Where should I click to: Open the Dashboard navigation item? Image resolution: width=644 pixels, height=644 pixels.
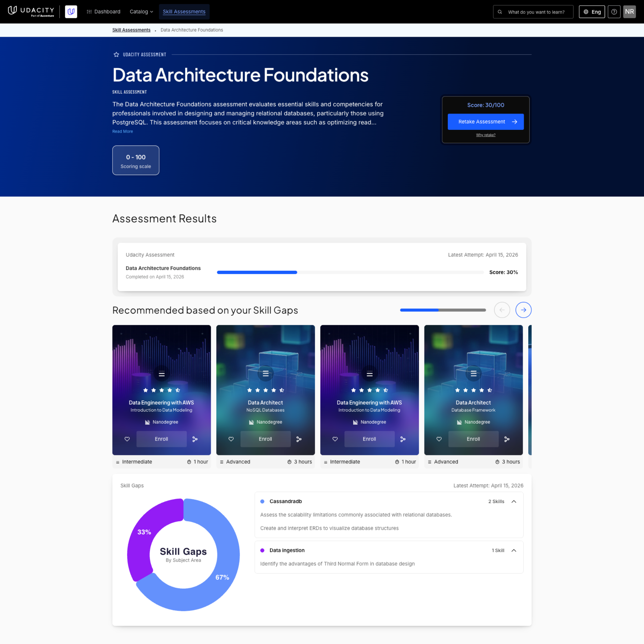coord(103,12)
